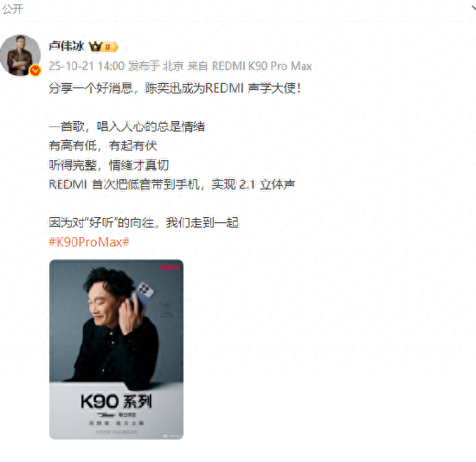Click the red REDMI logo on the poster
Viewport: 476px width, 462px height.
point(170,267)
